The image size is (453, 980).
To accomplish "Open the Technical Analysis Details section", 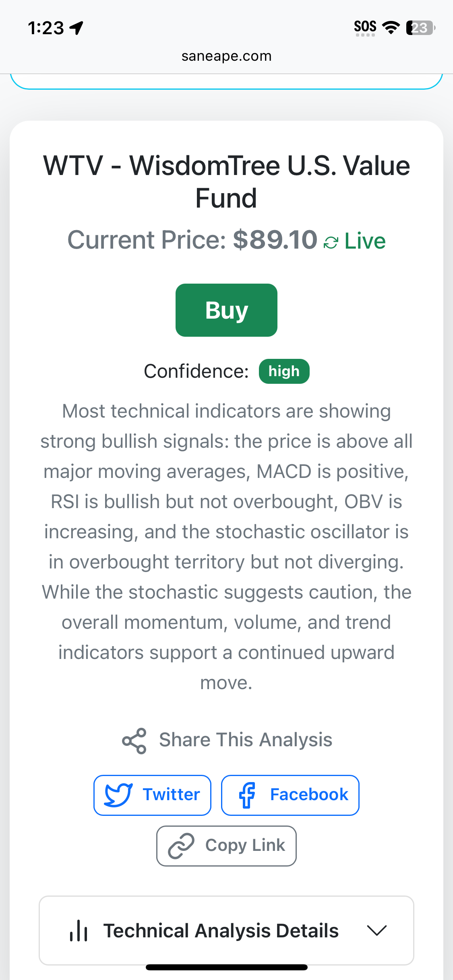I will click(x=226, y=930).
